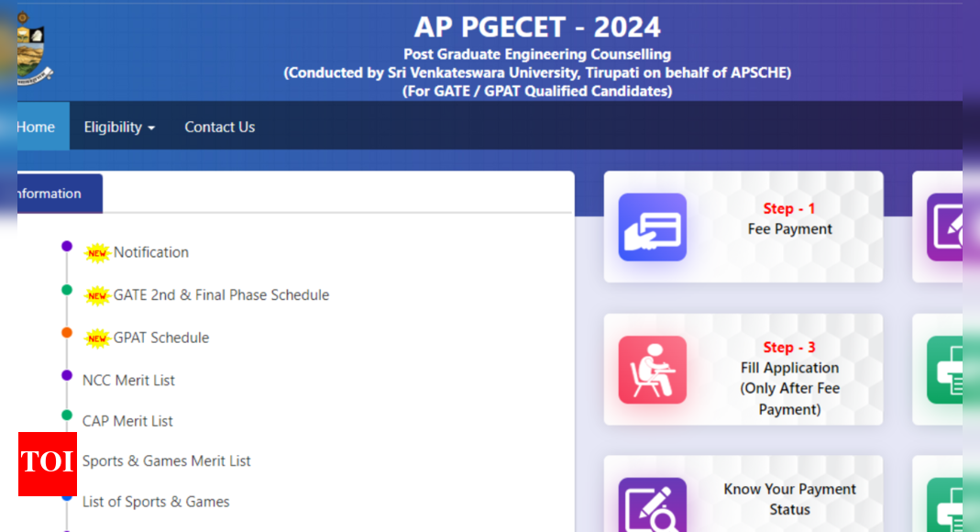
Task: Click Know Your Payment Status text
Action: tap(789, 499)
